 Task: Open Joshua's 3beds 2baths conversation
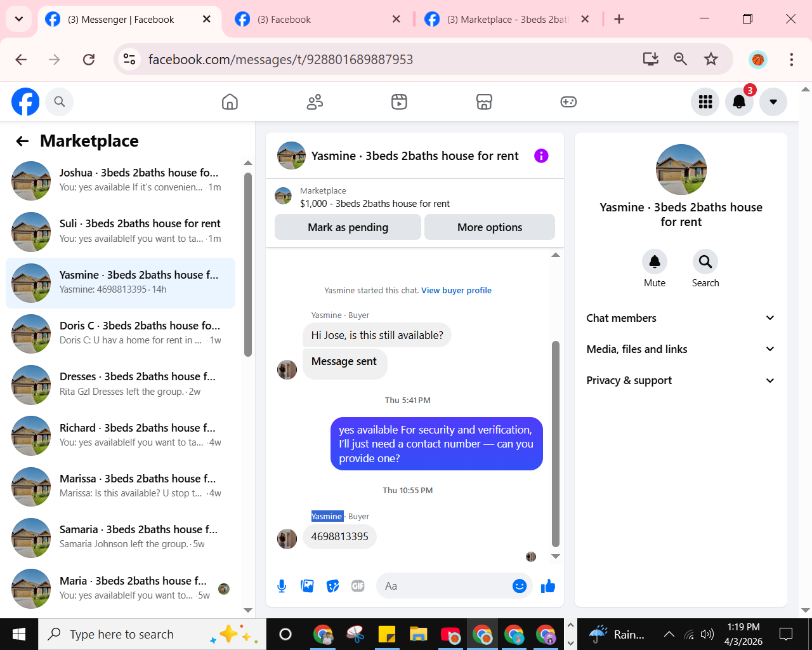[x=121, y=180]
